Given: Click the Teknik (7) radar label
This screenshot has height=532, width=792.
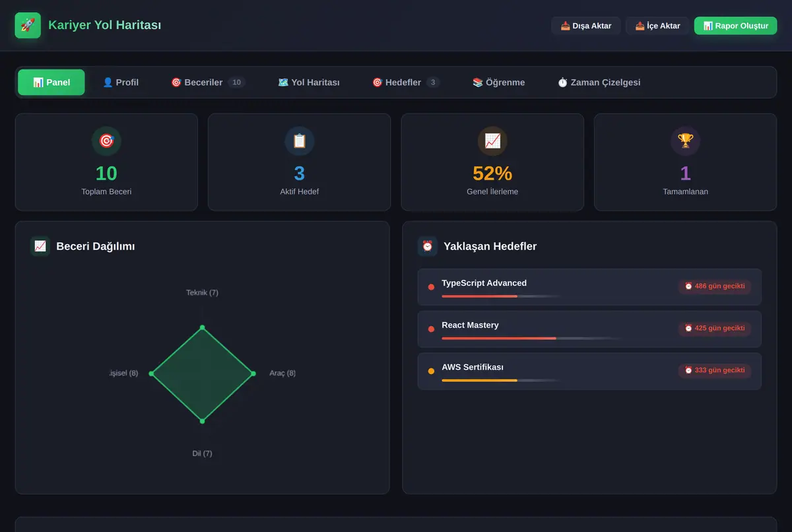Looking at the screenshot, I should point(202,292).
